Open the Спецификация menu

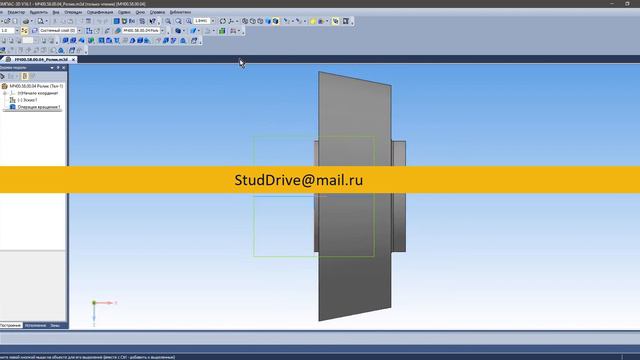pyautogui.click(x=100, y=12)
